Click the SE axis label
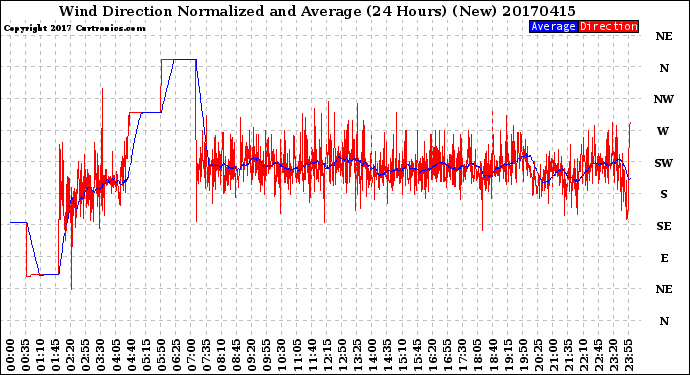 (664, 226)
